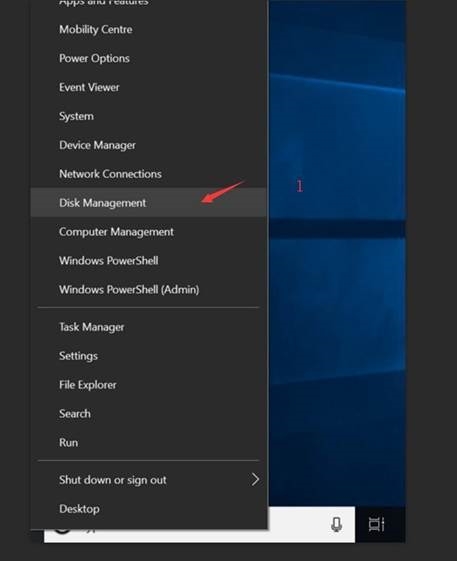The height and width of the screenshot is (561, 457).
Task: Choose Run from the menu
Action: 149,443
